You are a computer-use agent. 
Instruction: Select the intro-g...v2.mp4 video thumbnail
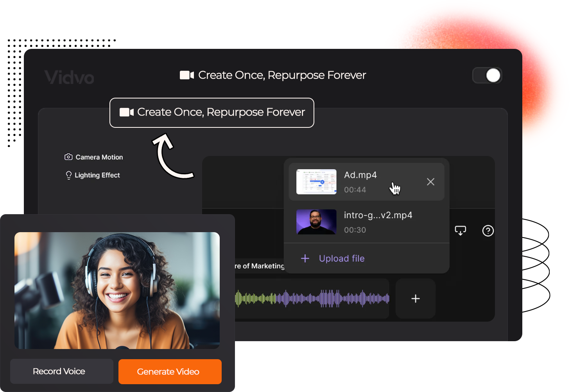316,222
